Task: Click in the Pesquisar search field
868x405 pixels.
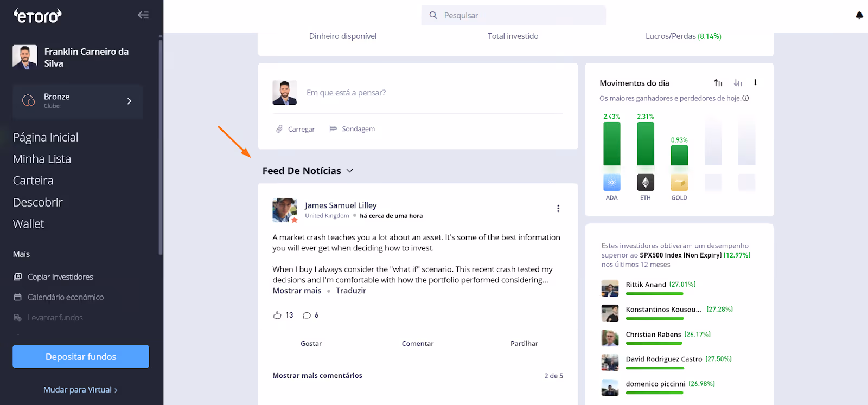Action: [513, 15]
